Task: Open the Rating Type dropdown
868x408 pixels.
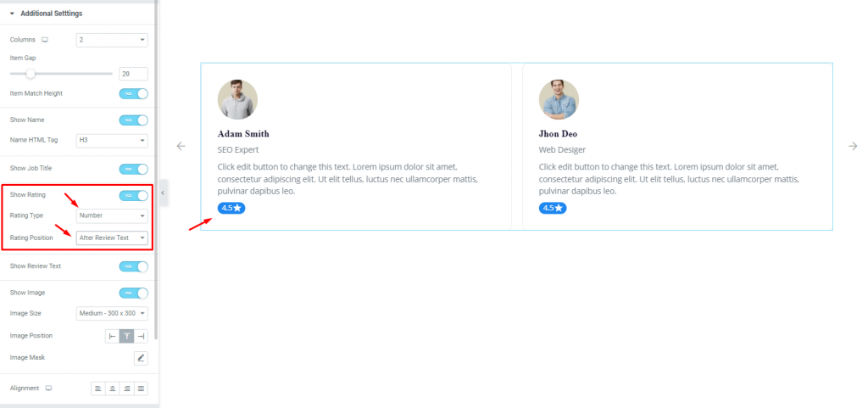Action: click(x=112, y=215)
